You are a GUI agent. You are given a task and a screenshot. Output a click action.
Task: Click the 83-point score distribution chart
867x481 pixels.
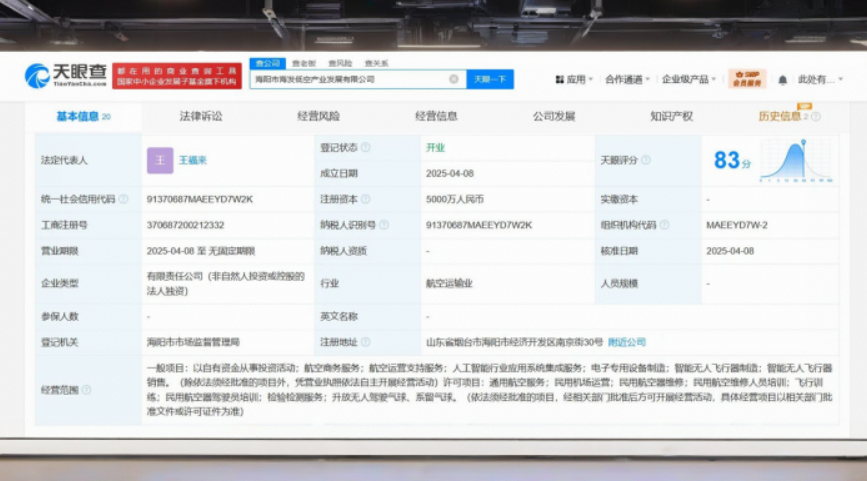[795, 160]
